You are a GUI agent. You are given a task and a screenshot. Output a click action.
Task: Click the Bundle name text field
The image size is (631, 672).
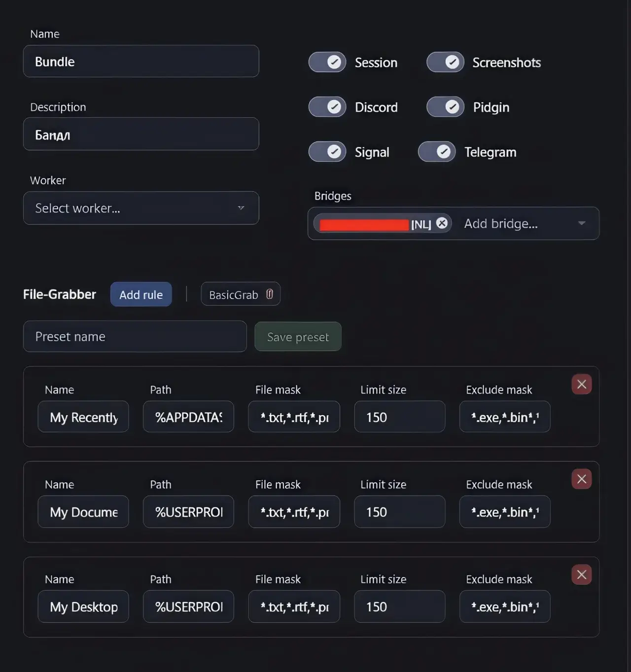click(x=141, y=61)
